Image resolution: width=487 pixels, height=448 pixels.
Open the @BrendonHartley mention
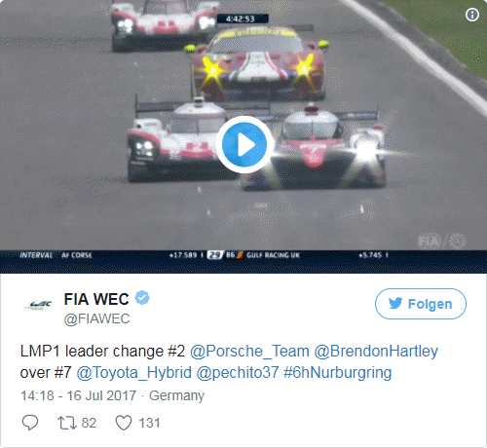click(376, 352)
